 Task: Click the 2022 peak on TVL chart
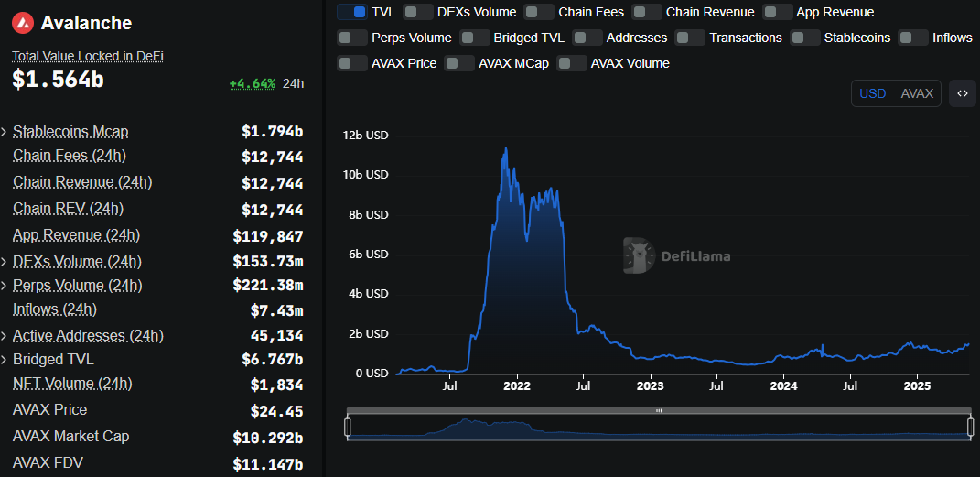505,149
